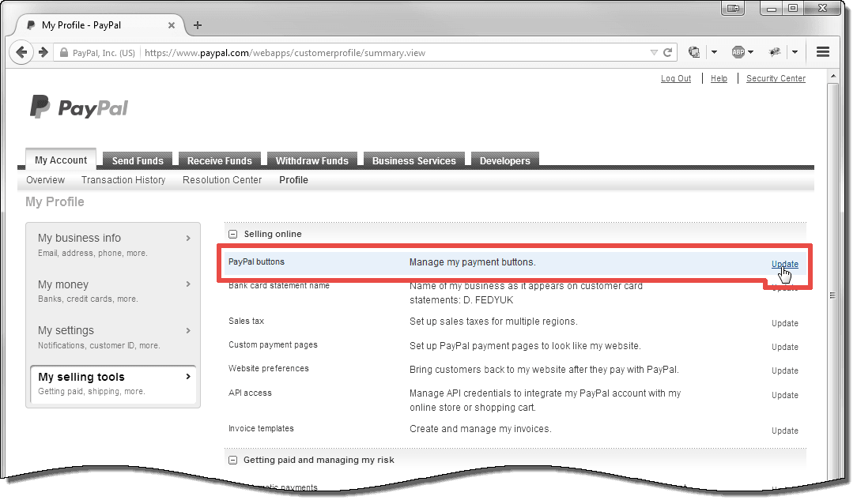Open the Receive Funds tab

(220, 160)
